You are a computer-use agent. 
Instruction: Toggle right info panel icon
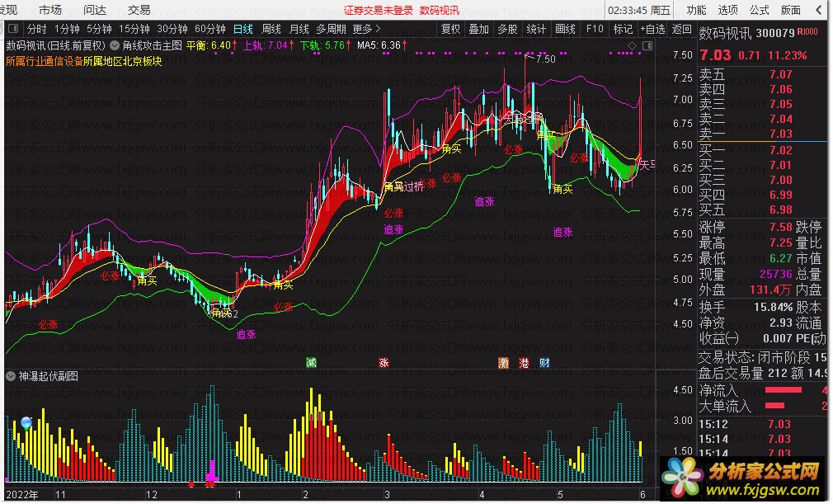click(647, 45)
